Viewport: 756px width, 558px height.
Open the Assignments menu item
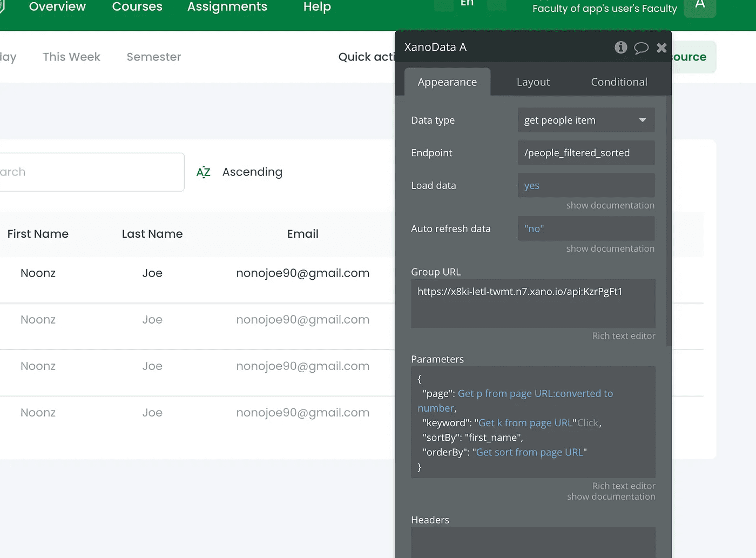[227, 7]
